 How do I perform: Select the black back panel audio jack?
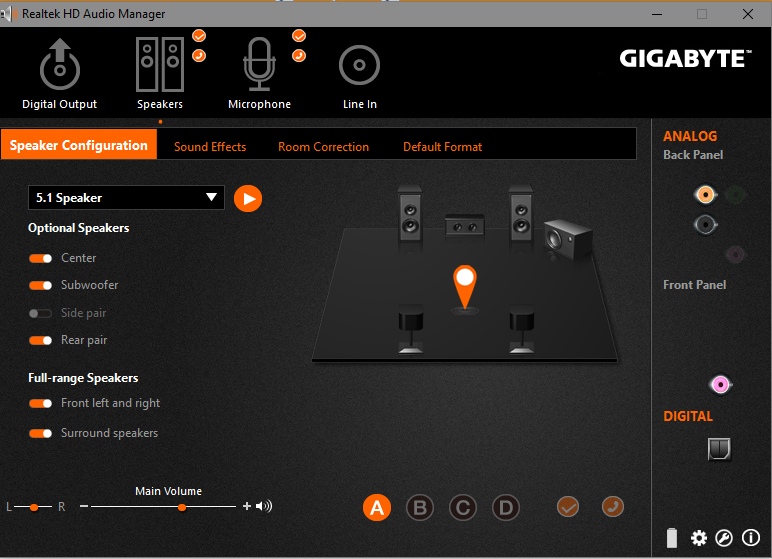[706, 225]
